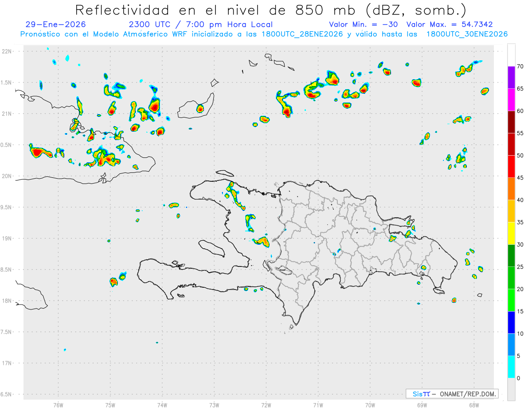Click the colorbar label '40'

click(520, 200)
